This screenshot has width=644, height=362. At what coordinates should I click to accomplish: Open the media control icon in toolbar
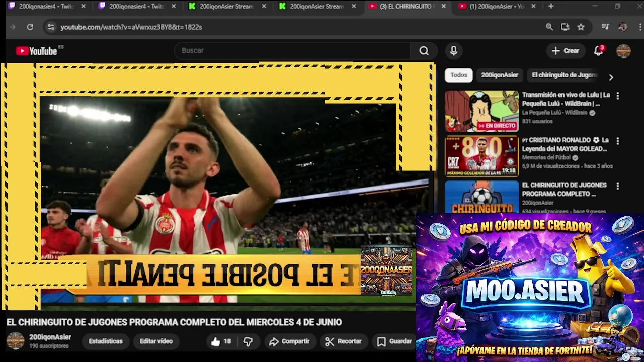[x=605, y=27]
